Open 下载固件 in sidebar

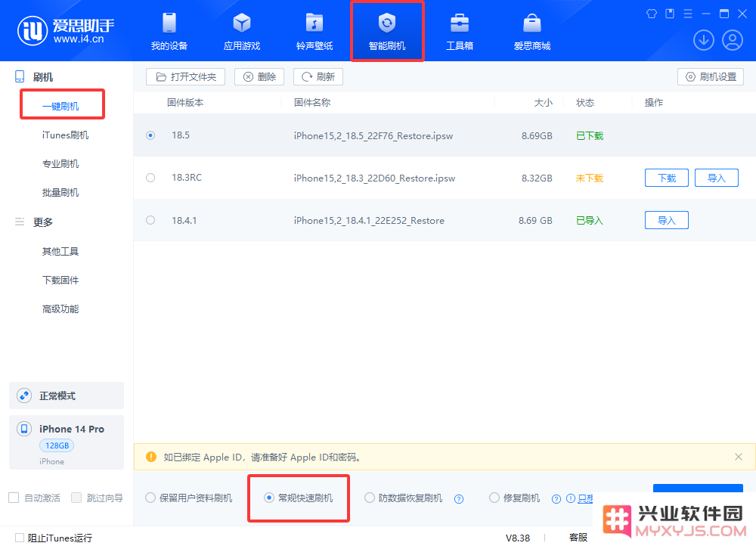[60, 280]
